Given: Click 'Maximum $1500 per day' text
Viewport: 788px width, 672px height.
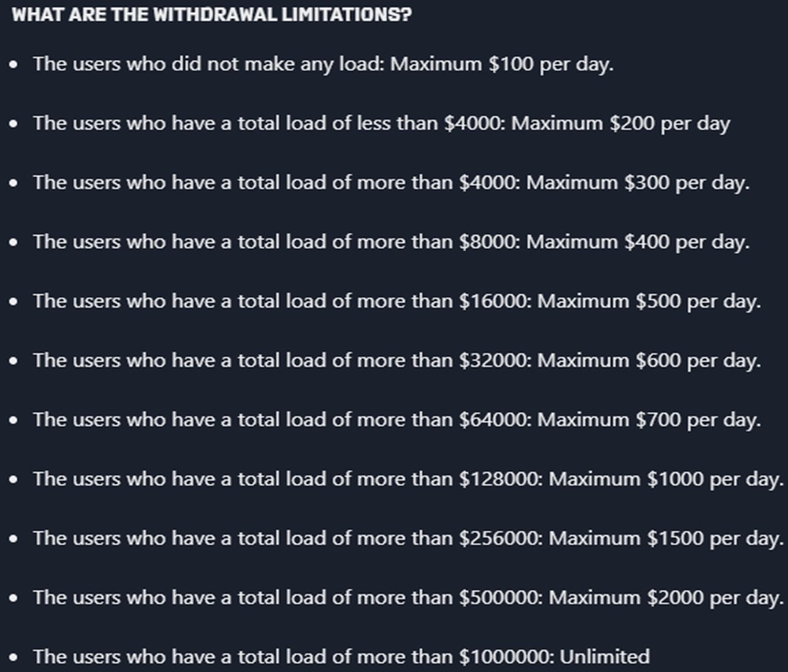Looking at the screenshot, I should (x=667, y=538).
